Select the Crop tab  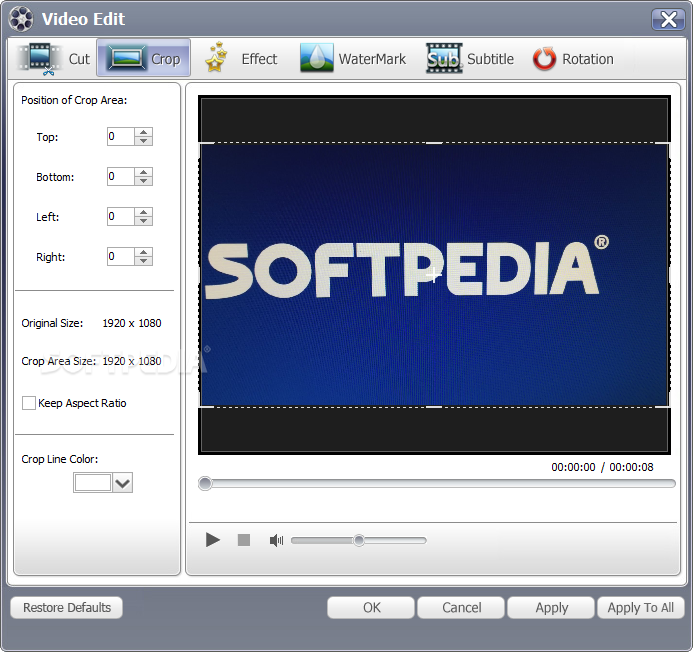coord(144,58)
